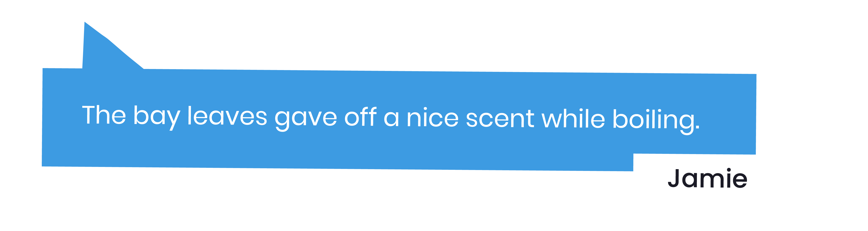Select the word "The" in the quote
The image size is (868, 231).
(x=104, y=115)
